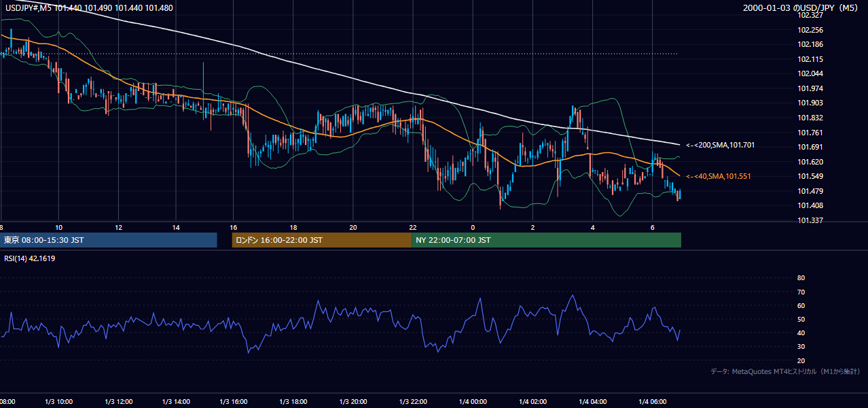This screenshot has width=868, height=408.
Task: Click hour label 12 below price chart
Action: pos(118,226)
